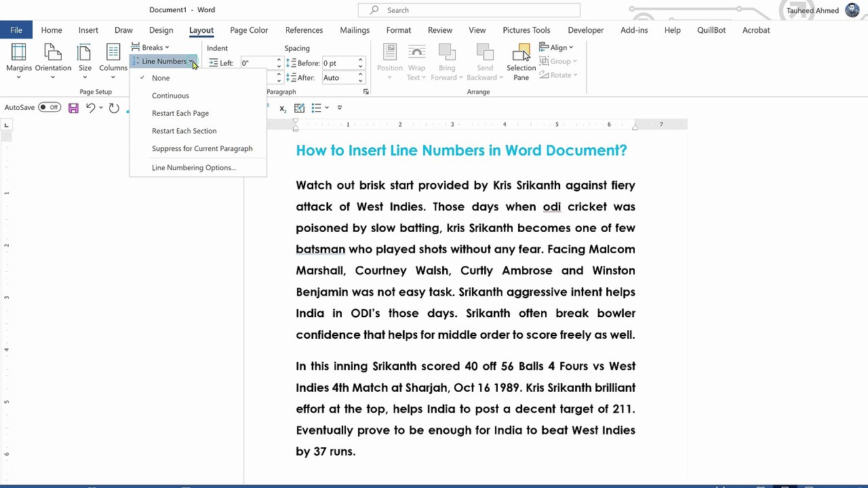
Task: Open the page Size menu
Action: (85, 60)
